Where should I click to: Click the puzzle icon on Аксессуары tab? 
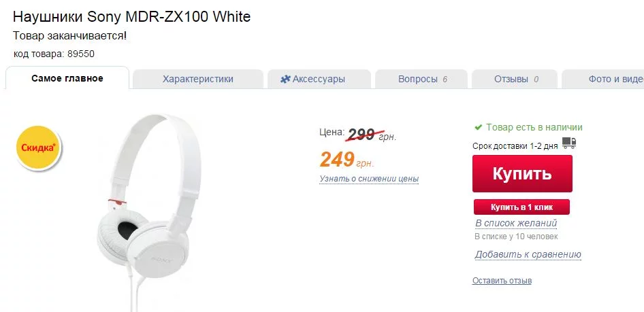click(x=285, y=79)
